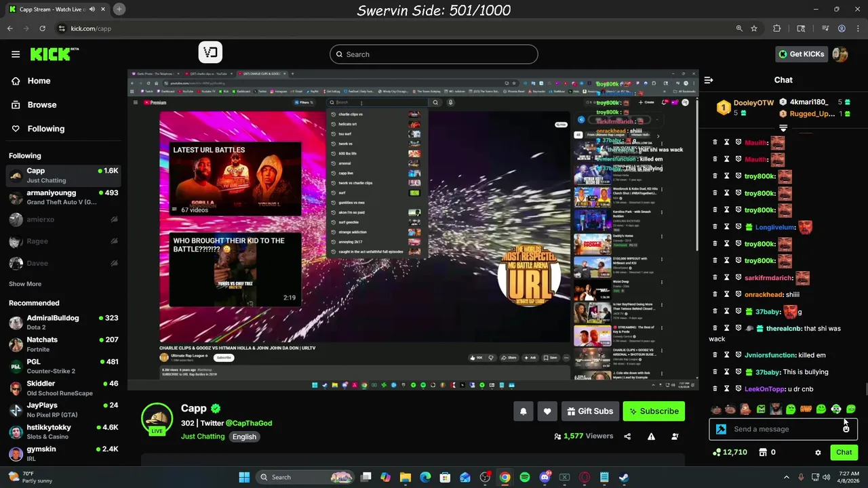Open hstikkytokky Slots & Casino stream

tap(63, 432)
